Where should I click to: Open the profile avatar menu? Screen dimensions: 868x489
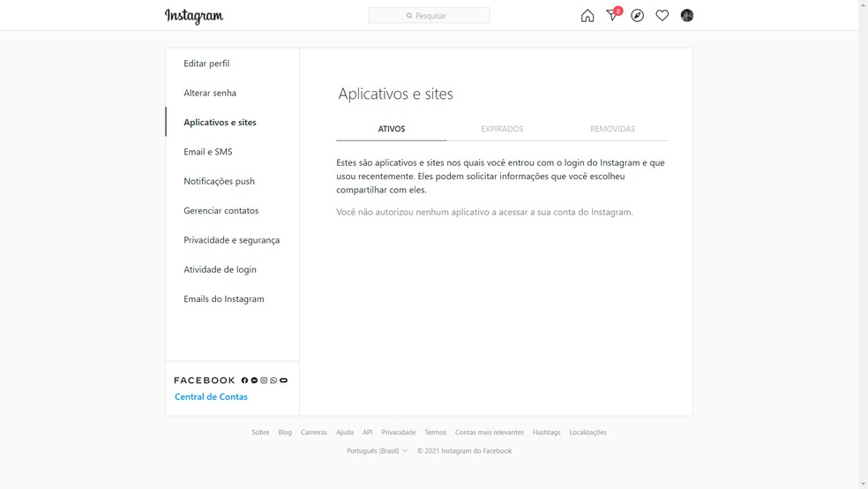pos(687,16)
